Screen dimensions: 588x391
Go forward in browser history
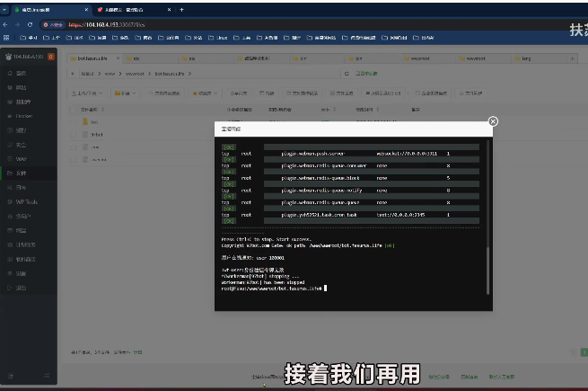pyautogui.click(x=17, y=25)
